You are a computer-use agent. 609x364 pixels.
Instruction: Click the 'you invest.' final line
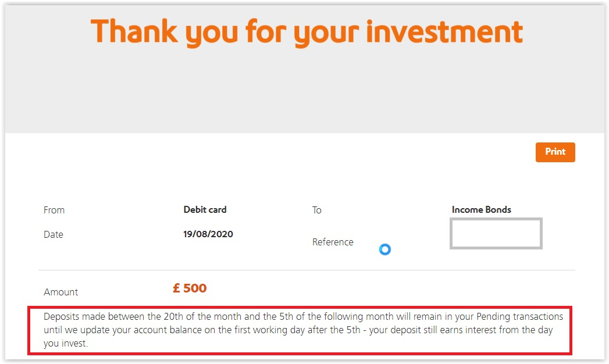coord(65,344)
